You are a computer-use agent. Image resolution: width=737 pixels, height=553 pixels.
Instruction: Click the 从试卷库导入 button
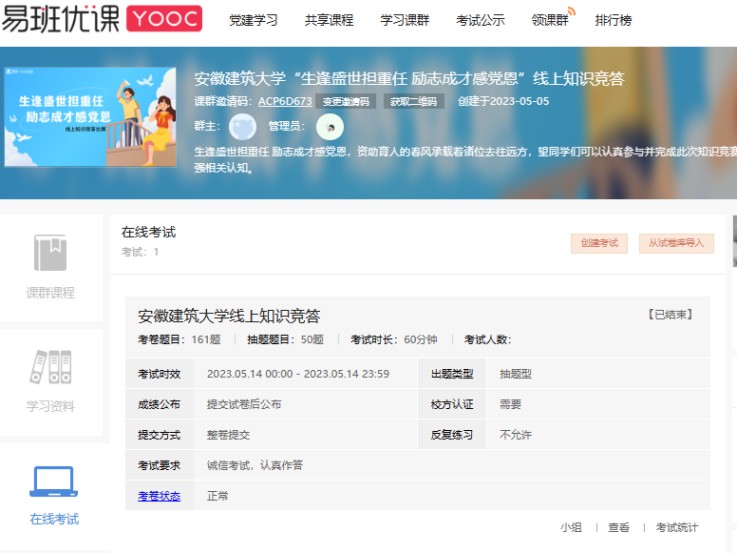coord(676,243)
